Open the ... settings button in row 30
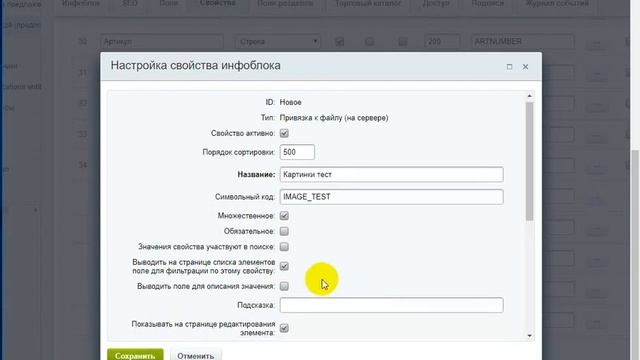640x360 pixels. tap(596, 42)
